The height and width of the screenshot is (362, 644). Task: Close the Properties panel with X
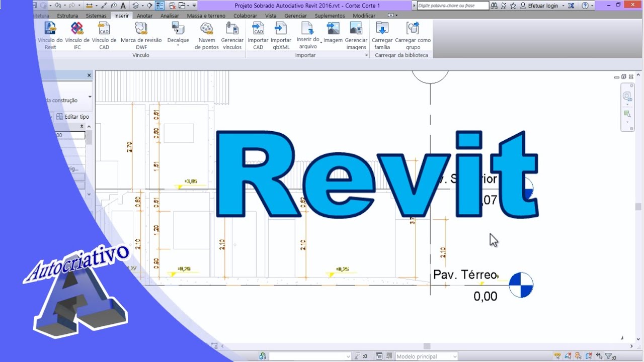pyautogui.click(x=90, y=75)
